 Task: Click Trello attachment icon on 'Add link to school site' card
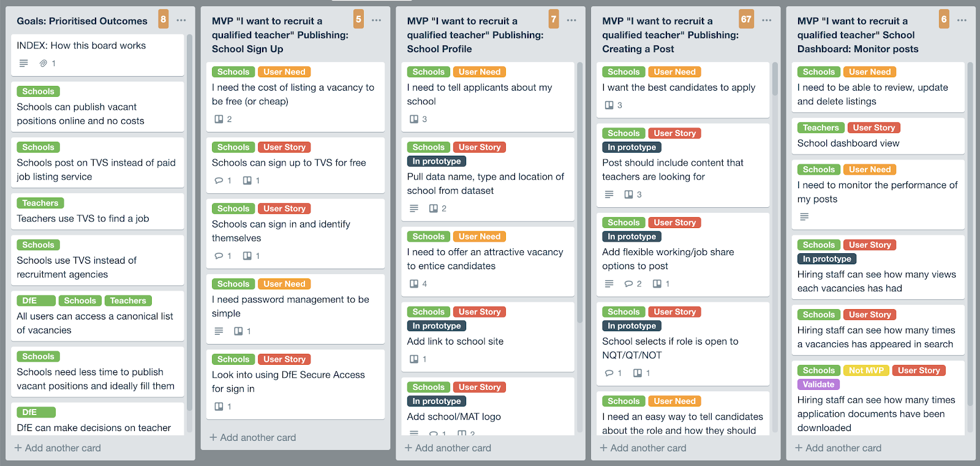pos(414,359)
